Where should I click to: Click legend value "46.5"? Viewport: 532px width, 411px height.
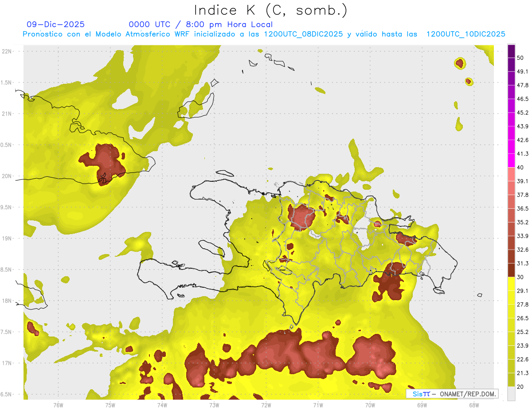coord(523,99)
